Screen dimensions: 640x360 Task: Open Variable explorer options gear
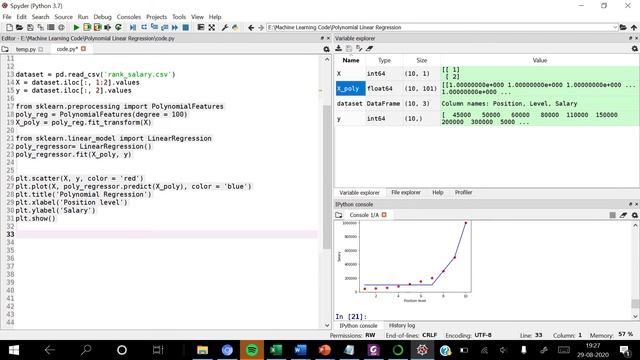[x=635, y=49]
